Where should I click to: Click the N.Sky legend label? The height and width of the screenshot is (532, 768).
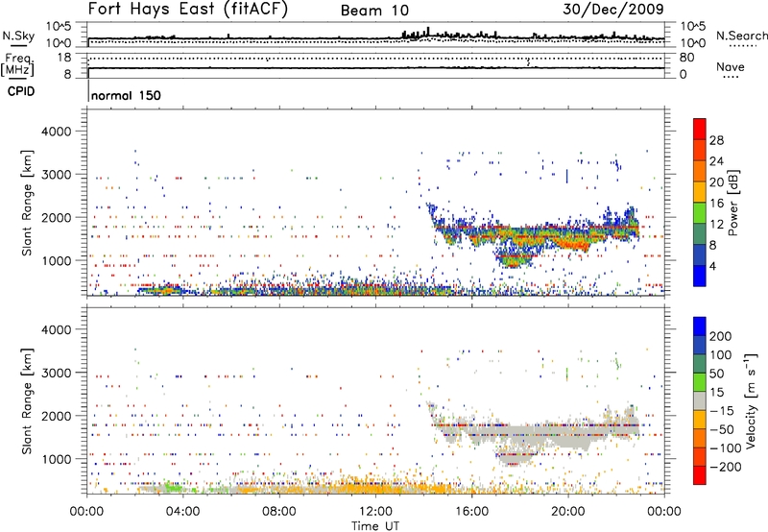click(x=18, y=36)
